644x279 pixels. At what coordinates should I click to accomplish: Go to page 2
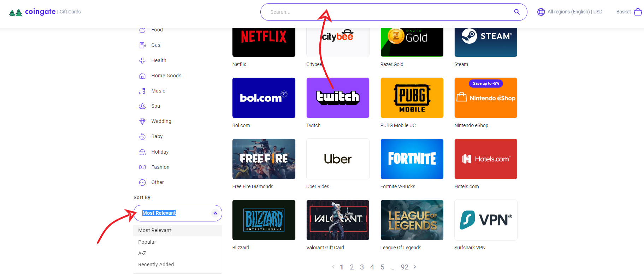coord(352,267)
